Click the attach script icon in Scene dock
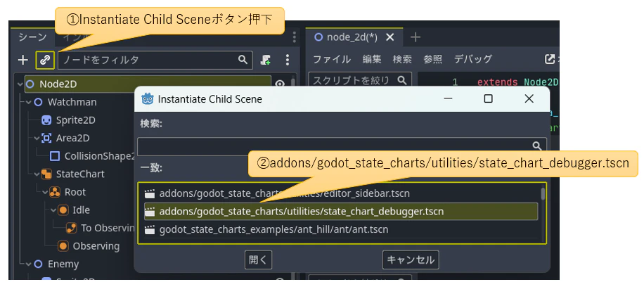Viewport: 644px width, 282px height. 266,60
